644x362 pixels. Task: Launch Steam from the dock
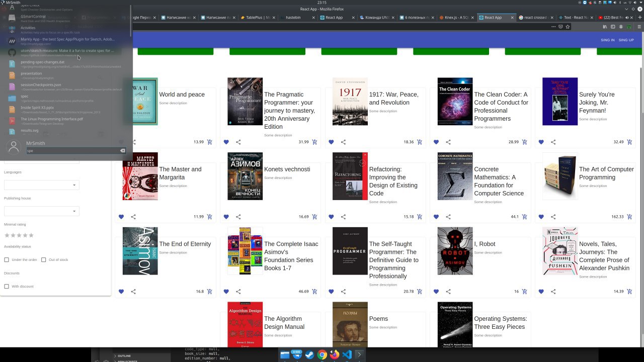tap(309, 354)
